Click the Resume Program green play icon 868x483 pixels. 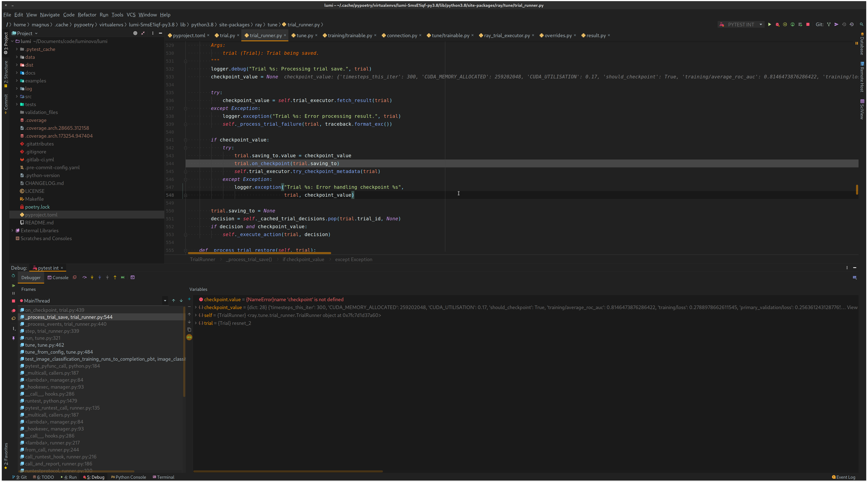(14, 285)
